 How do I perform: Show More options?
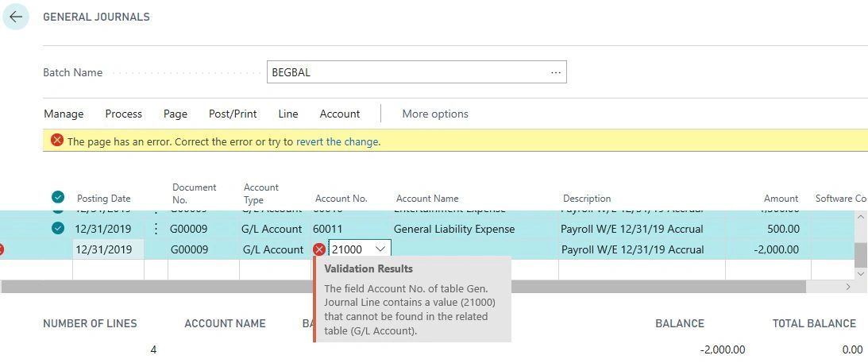[x=435, y=114]
